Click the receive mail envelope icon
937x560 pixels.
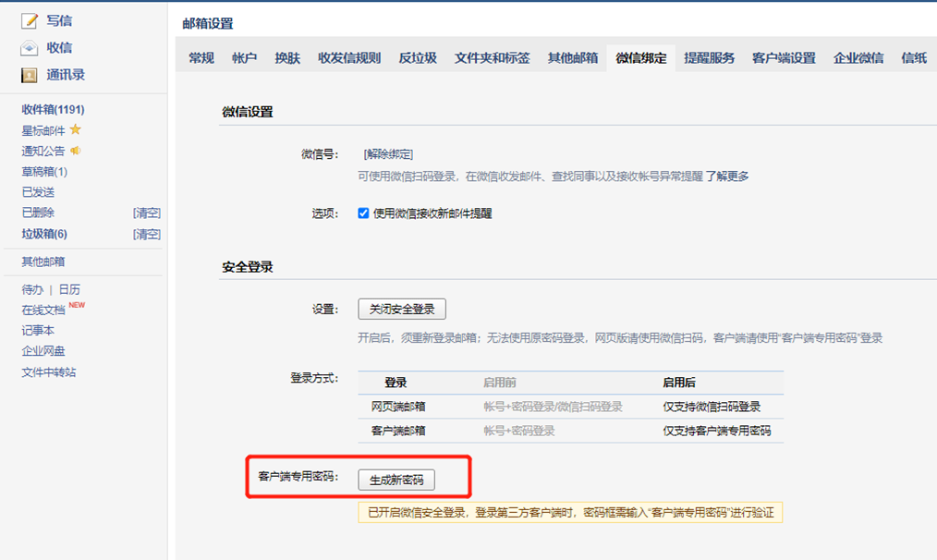30,48
